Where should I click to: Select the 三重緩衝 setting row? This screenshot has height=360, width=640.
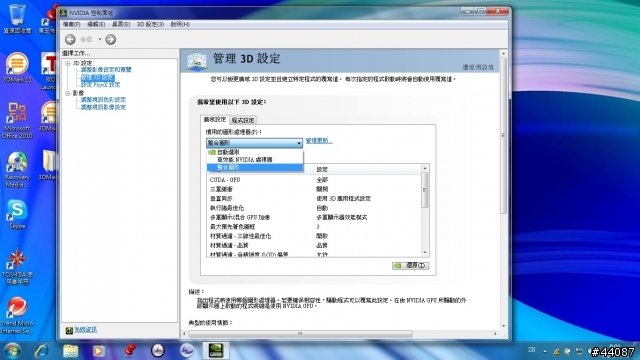(x=314, y=189)
